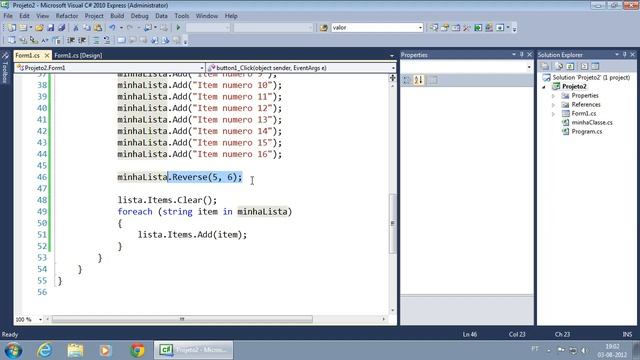Click the Find in Files icon beside valor box
Screen dimensions: 640x360
coord(324,28)
